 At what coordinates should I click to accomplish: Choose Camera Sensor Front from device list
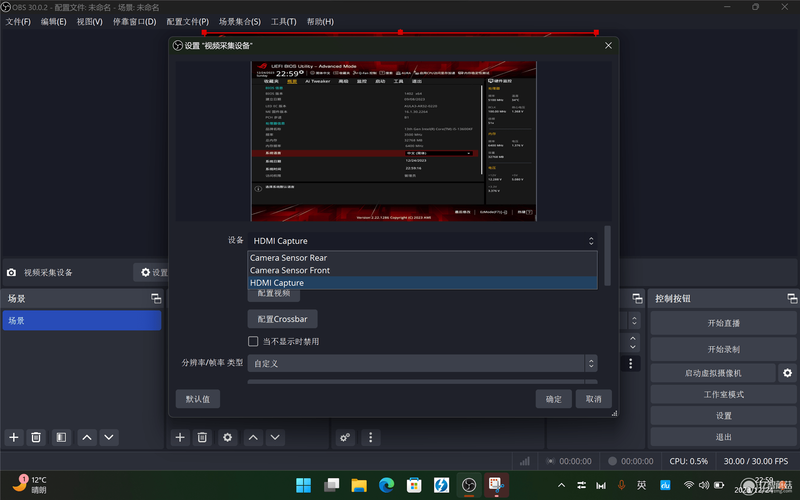(422, 270)
